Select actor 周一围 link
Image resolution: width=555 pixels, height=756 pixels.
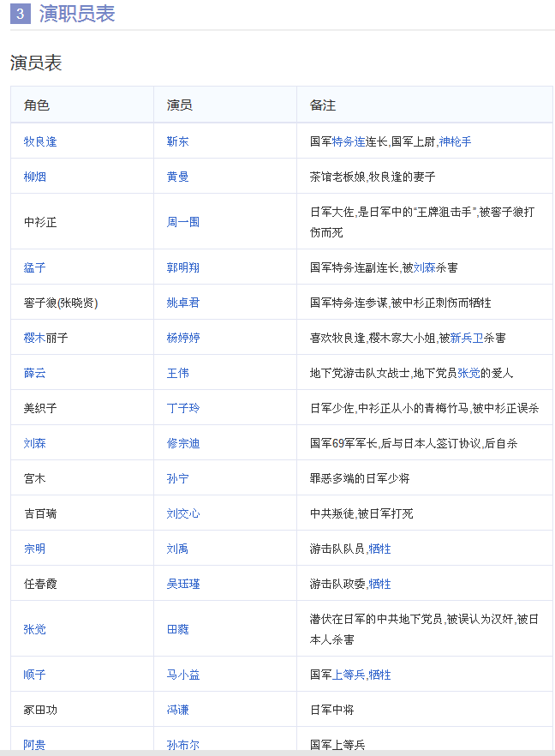183,222
